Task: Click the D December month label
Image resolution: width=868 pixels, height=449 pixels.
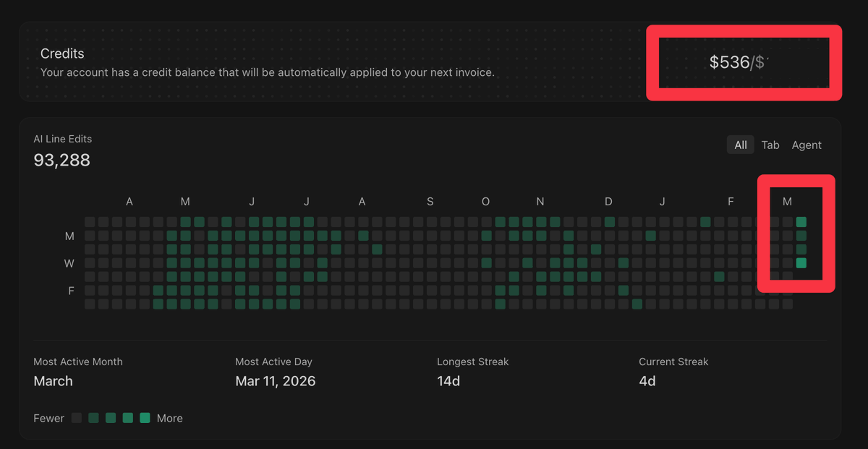Action: click(x=608, y=202)
